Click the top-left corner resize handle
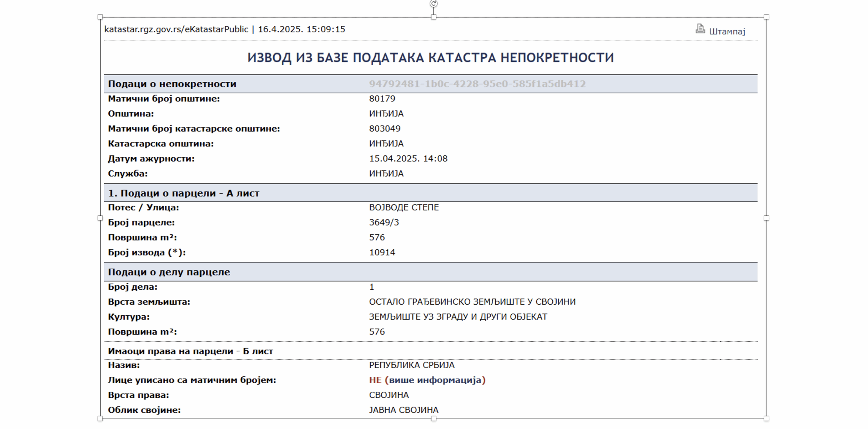 [100, 17]
